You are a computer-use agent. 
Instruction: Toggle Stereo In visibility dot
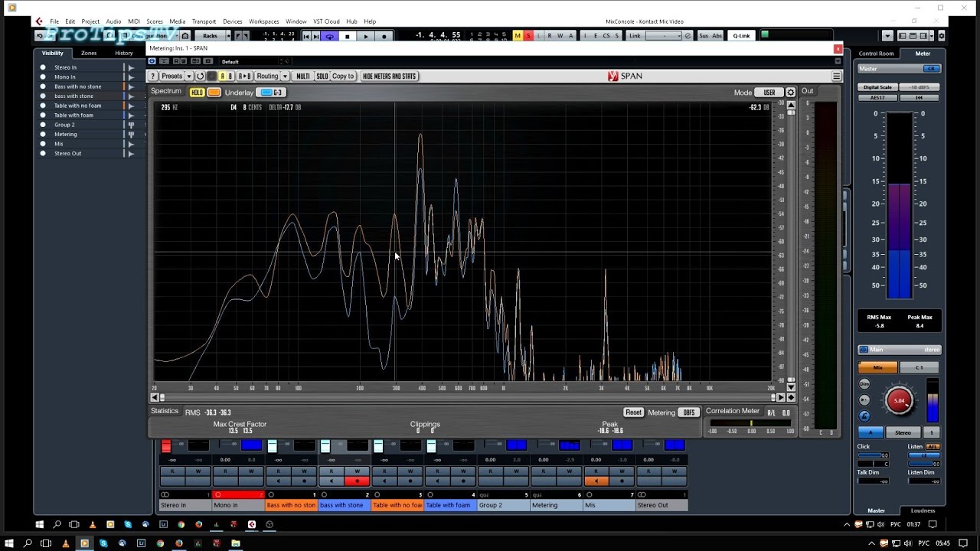tap(44, 67)
